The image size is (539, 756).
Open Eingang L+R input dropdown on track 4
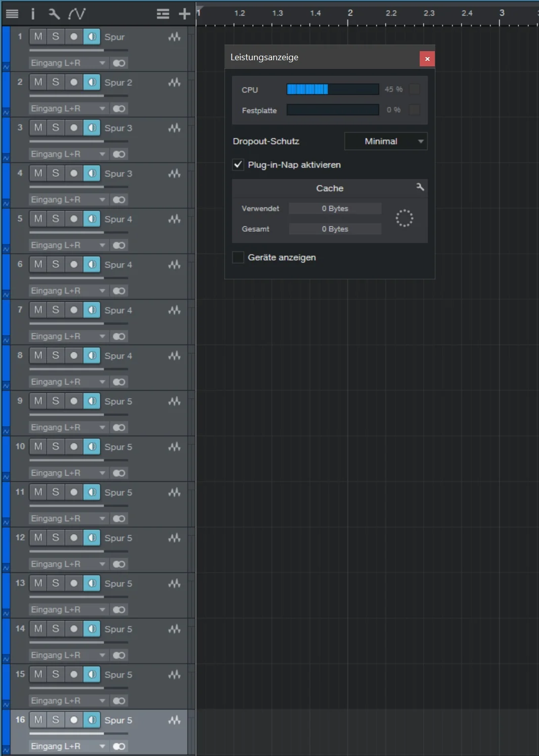(x=68, y=200)
